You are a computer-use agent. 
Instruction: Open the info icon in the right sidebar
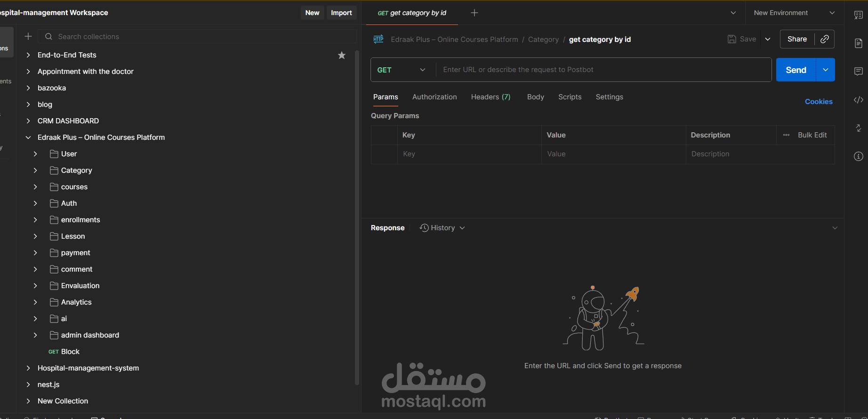click(859, 156)
